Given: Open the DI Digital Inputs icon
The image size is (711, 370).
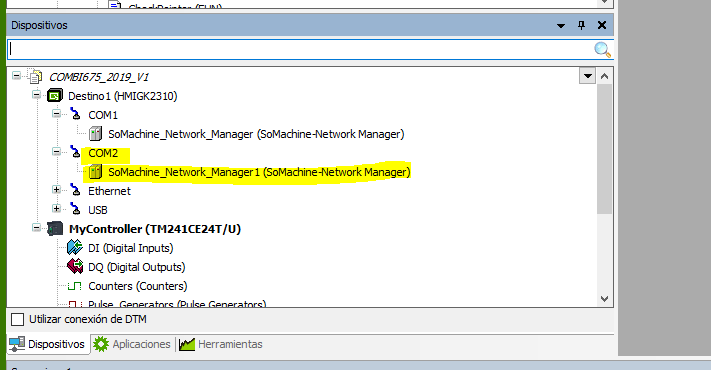Looking at the screenshot, I should coord(75,248).
